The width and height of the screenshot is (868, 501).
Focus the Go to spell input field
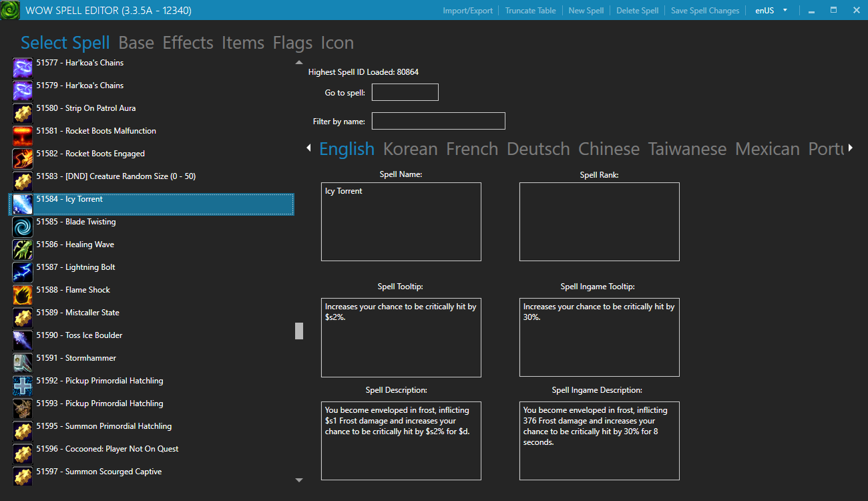(x=405, y=92)
